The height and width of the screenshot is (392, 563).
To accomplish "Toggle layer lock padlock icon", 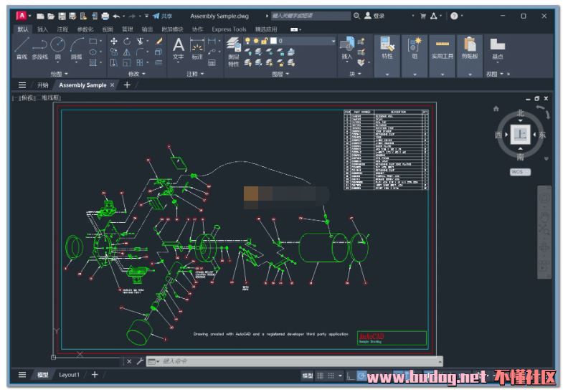I will (264, 41).
